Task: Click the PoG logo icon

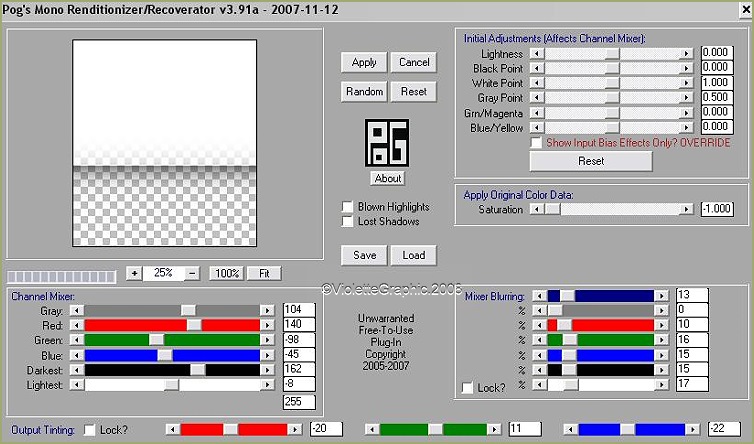Action: [387, 144]
